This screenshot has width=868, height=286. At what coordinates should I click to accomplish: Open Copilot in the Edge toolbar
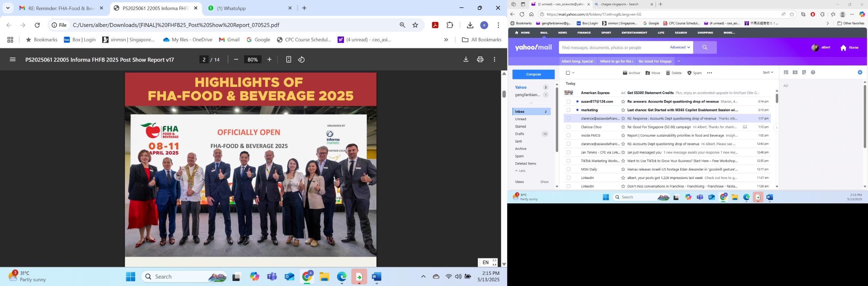862,14
